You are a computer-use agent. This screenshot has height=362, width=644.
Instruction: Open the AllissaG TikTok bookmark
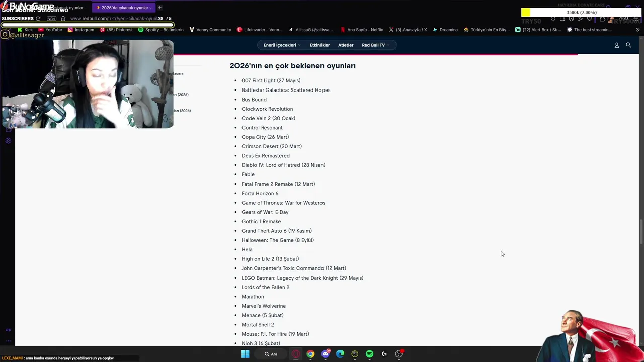[310, 30]
